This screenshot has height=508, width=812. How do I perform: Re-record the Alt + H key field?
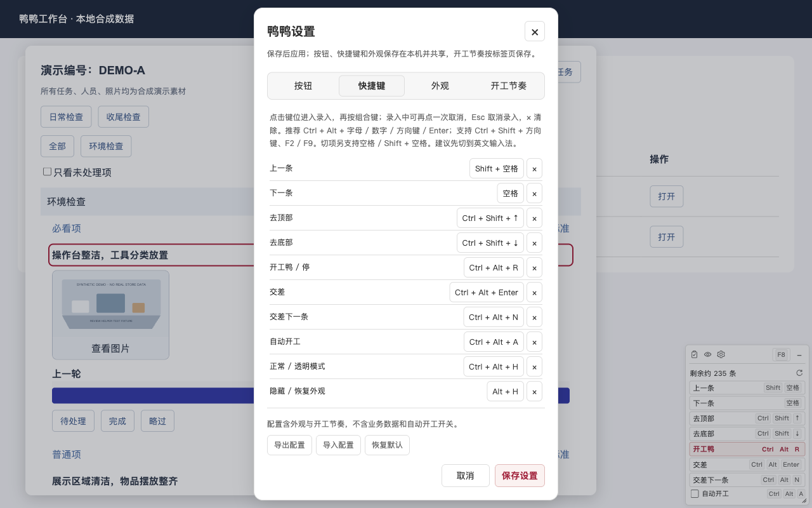point(506,391)
